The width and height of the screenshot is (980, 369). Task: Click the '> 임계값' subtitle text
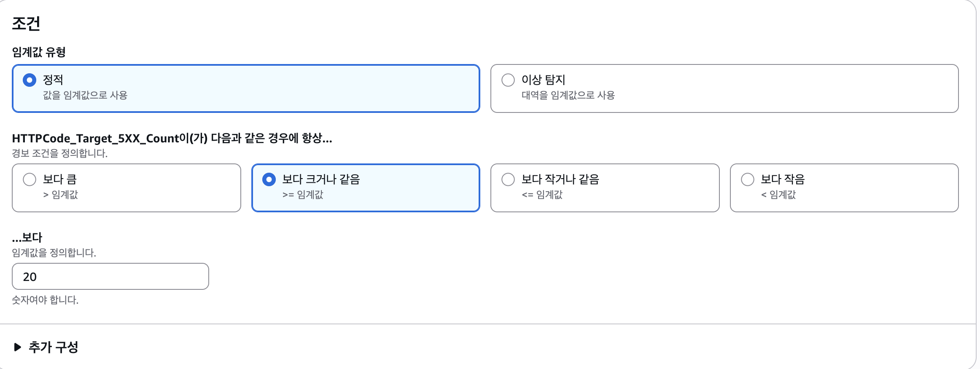tap(61, 195)
